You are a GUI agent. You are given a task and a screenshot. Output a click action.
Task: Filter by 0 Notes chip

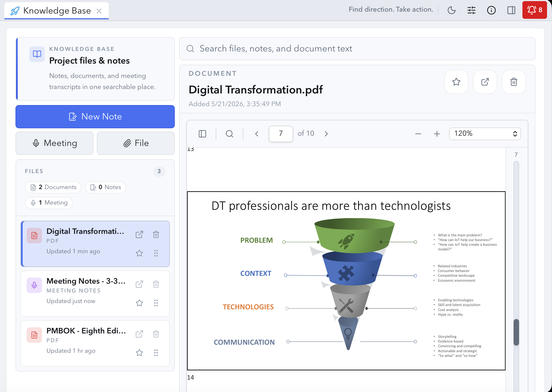105,187
